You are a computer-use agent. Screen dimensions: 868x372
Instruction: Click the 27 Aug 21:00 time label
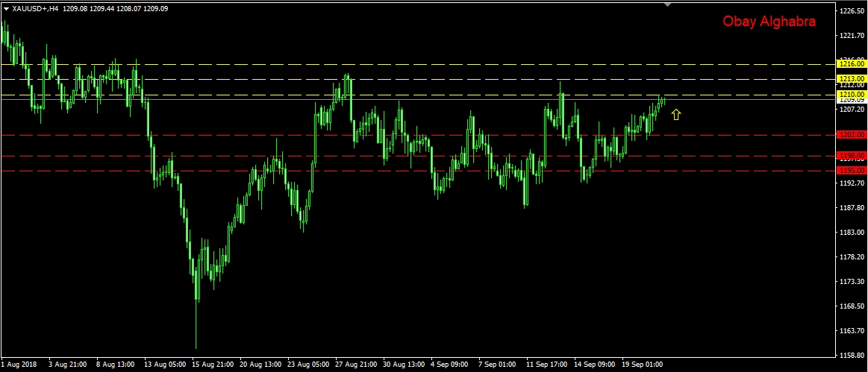click(357, 365)
